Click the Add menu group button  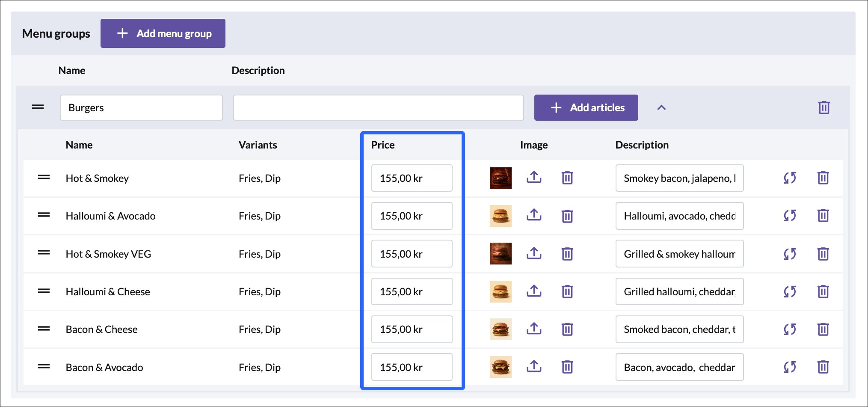(x=163, y=33)
